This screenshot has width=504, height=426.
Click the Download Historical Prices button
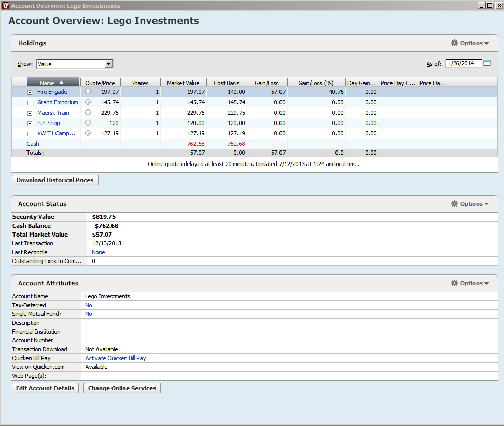55,180
